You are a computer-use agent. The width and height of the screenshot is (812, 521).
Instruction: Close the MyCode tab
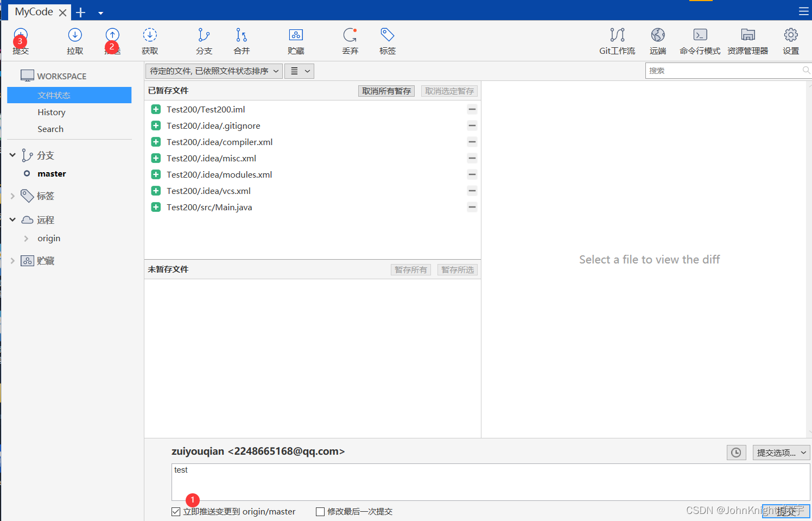coord(63,12)
